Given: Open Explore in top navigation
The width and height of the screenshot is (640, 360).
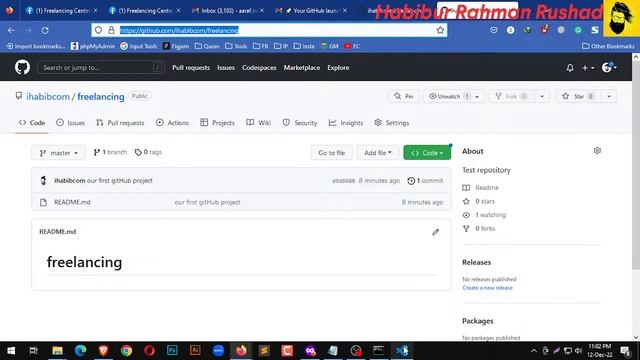Looking at the screenshot, I should [x=338, y=68].
